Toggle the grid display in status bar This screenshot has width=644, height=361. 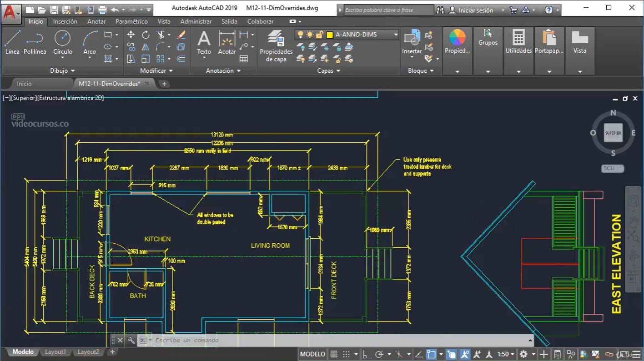tap(334, 354)
